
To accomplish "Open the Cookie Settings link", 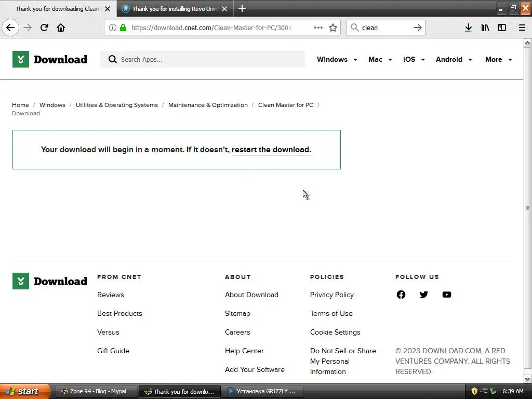I will pos(335,332).
